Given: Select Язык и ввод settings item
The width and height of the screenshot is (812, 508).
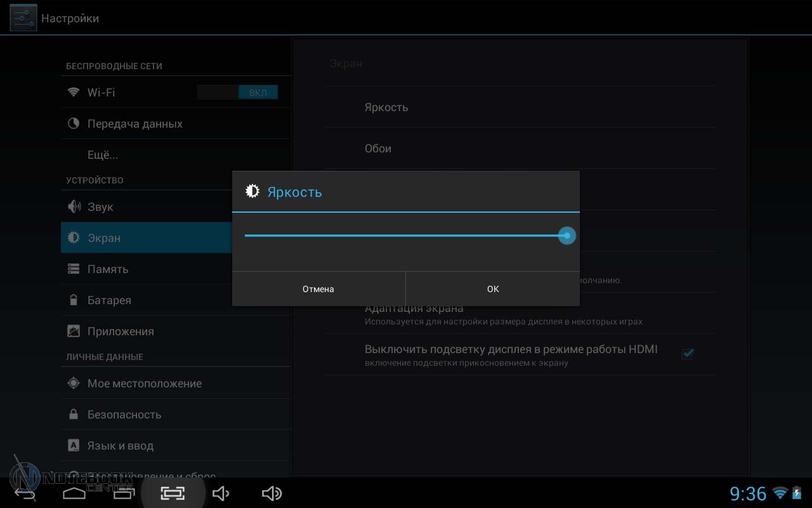Looking at the screenshot, I should (x=121, y=446).
